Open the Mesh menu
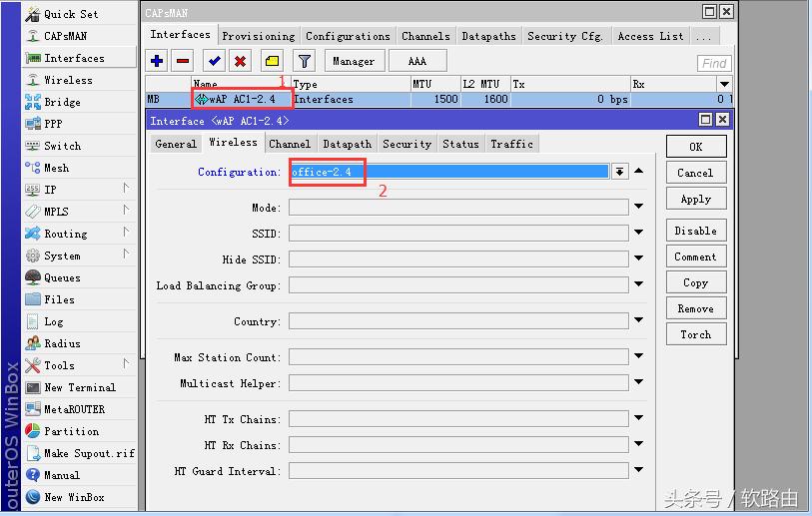 tap(79, 168)
